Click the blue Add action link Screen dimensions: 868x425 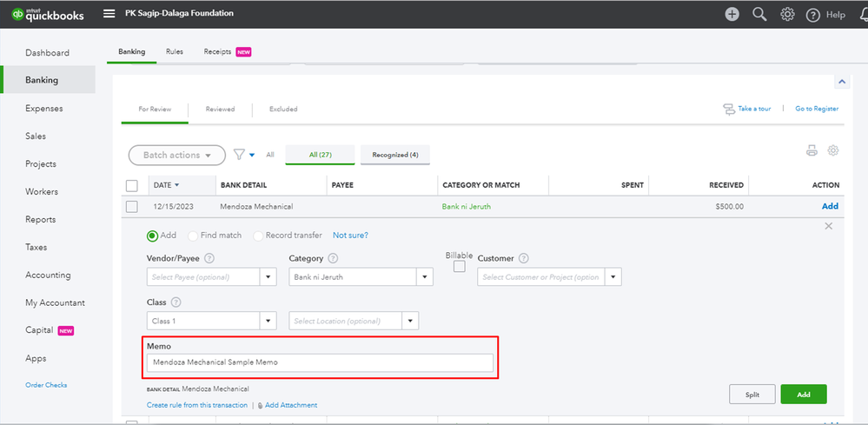(x=830, y=206)
